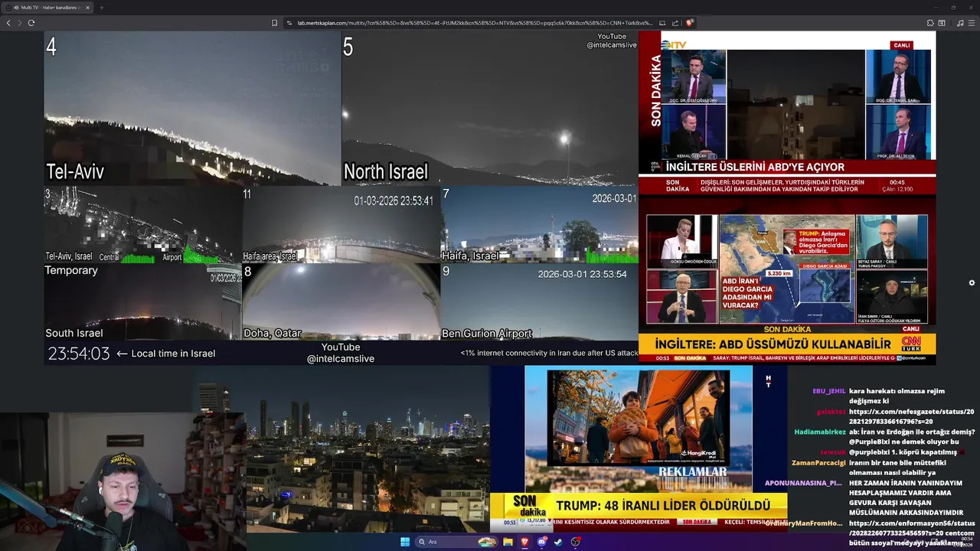Open Discord from the taskbar

541,542
